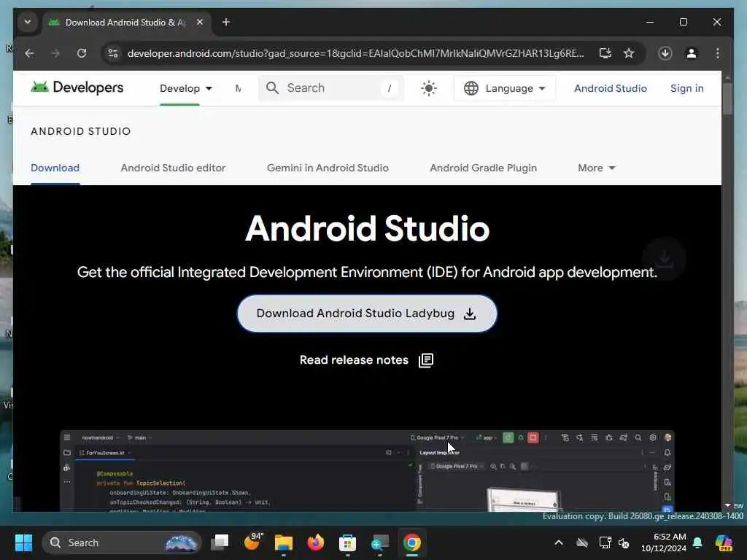Select the Download tab
The width and height of the screenshot is (747, 560).
click(55, 168)
